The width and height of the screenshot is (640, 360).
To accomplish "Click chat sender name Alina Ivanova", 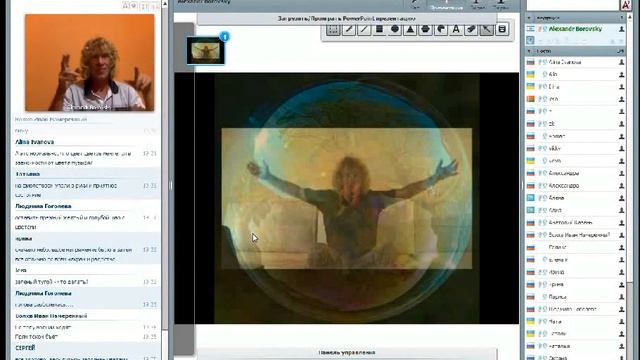I will pos(35,142).
